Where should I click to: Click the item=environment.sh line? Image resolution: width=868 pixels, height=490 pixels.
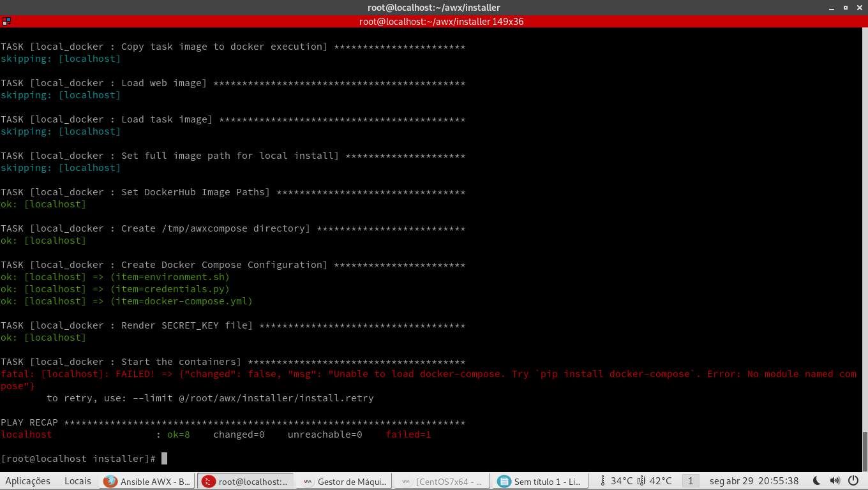pos(115,277)
